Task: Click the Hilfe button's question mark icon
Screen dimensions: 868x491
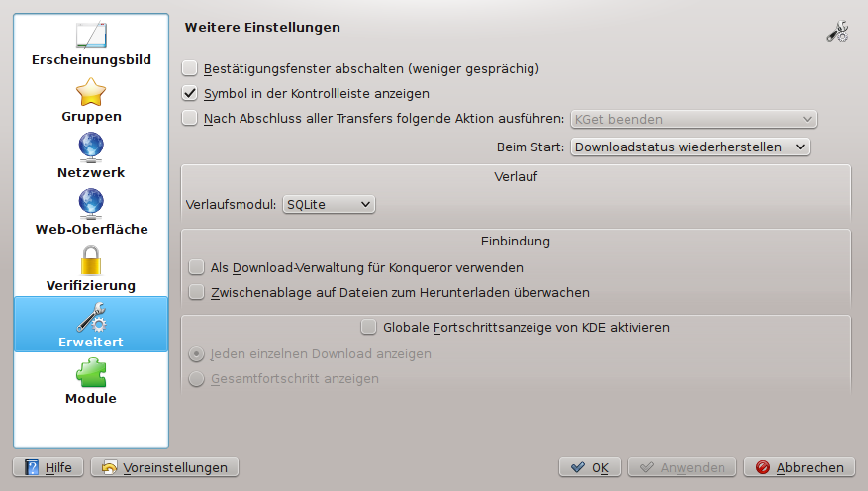Action: click(32, 468)
